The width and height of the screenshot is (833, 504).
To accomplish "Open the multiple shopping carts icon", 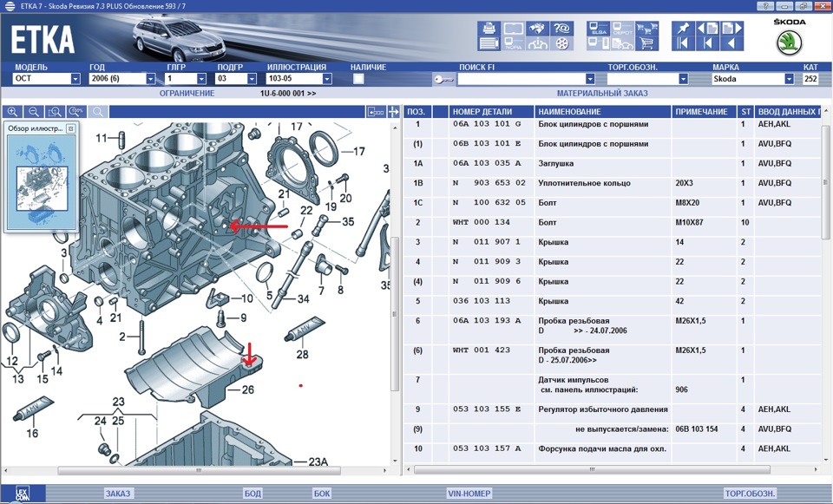I will pyautogui.click(x=647, y=28).
